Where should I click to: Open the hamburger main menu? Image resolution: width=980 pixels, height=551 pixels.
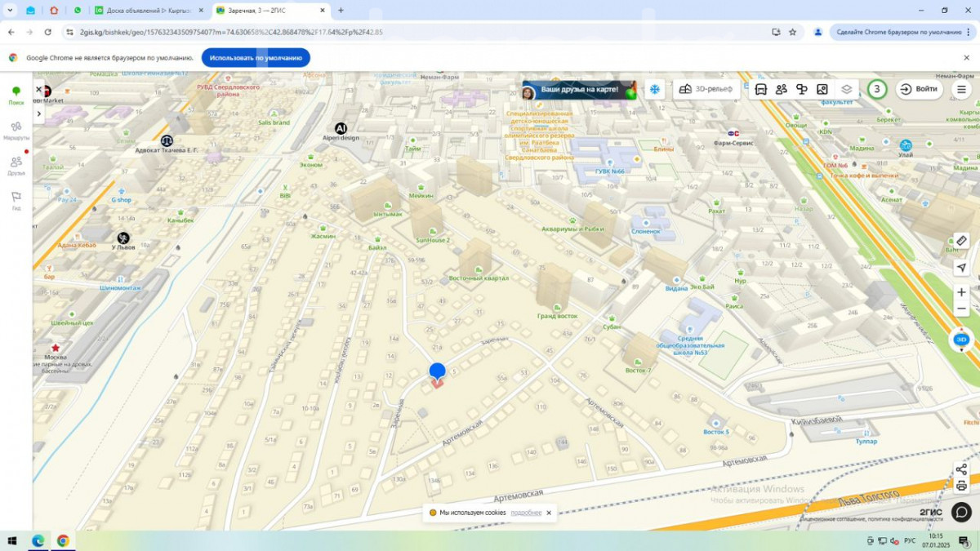tap(961, 89)
